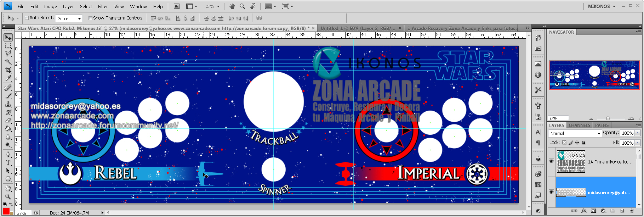This screenshot has height=217, width=644.
Task: Select the Eyedropper tool
Action: pos(8,78)
